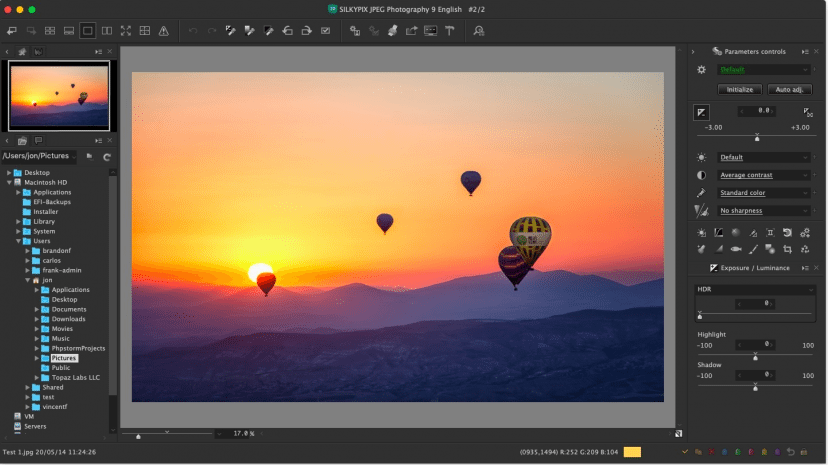828x465 pixels.
Task: Click the sharpness icon beside No sharpness
Action: [701, 211]
